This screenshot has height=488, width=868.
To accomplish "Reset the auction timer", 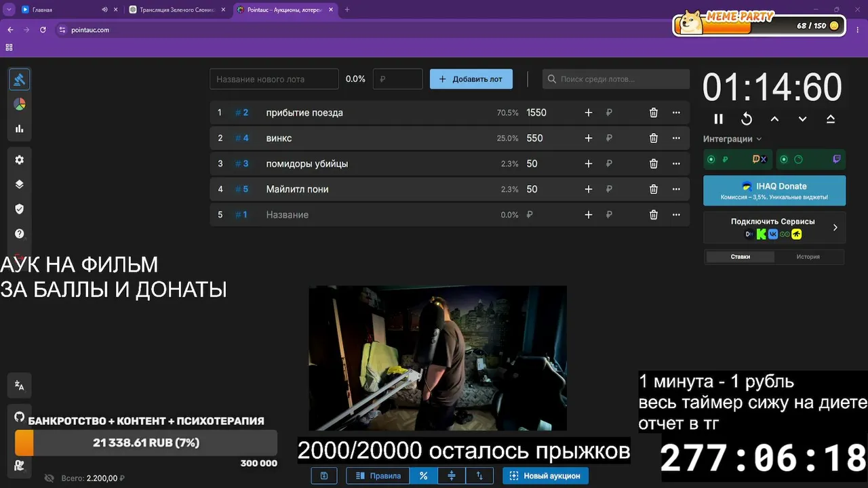I will 747,119.
